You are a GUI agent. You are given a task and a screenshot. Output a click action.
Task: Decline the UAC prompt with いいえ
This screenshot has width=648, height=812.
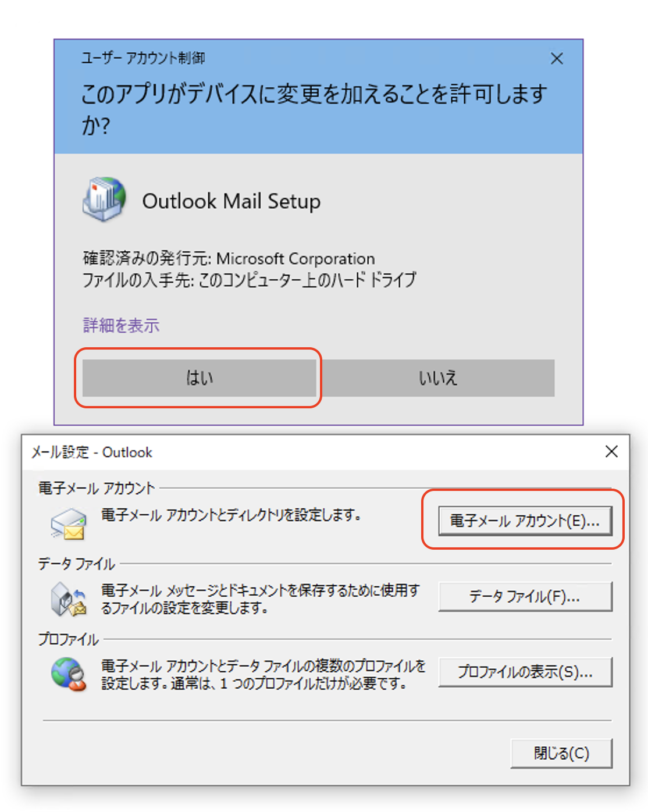pos(438,378)
